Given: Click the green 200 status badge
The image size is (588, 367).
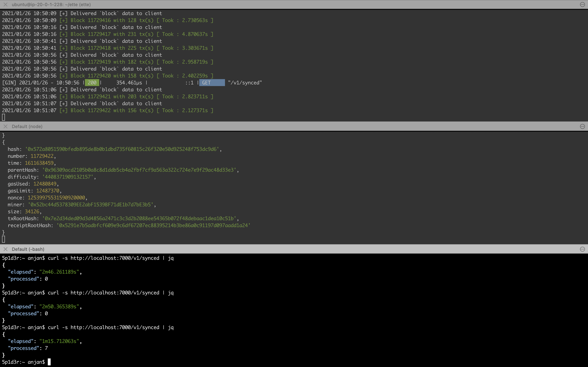Looking at the screenshot, I should tap(92, 83).
